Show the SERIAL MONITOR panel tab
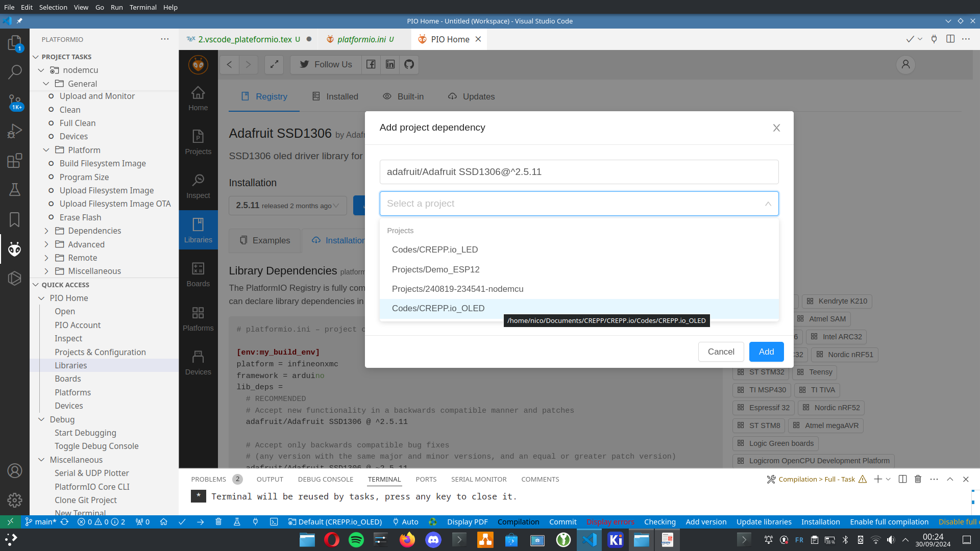 [x=479, y=479]
